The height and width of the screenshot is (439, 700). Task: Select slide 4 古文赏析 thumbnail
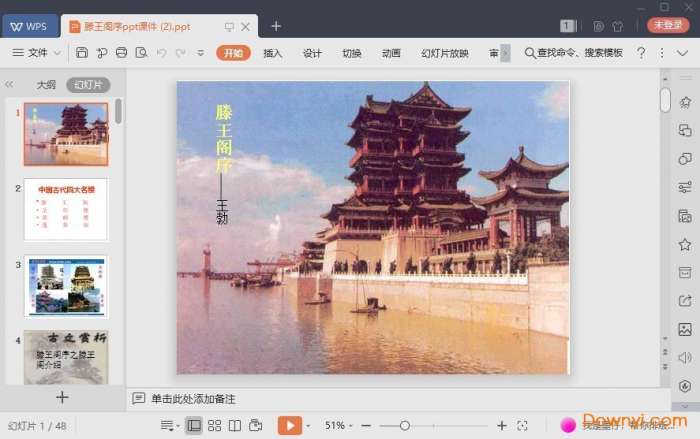coord(66,357)
